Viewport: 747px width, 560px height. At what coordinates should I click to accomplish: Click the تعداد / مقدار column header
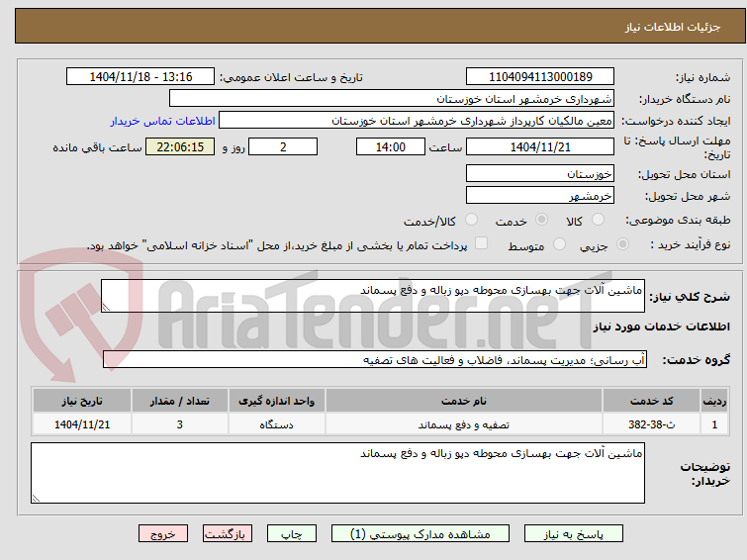180,401
